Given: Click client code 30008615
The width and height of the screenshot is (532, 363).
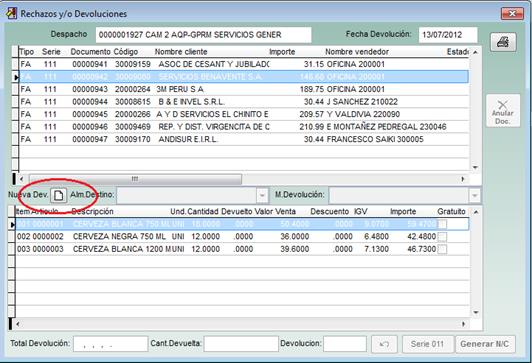Looking at the screenshot, I should click(133, 102).
